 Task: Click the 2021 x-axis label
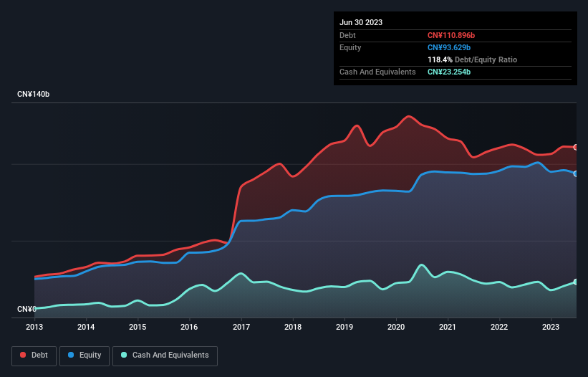point(448,327)
